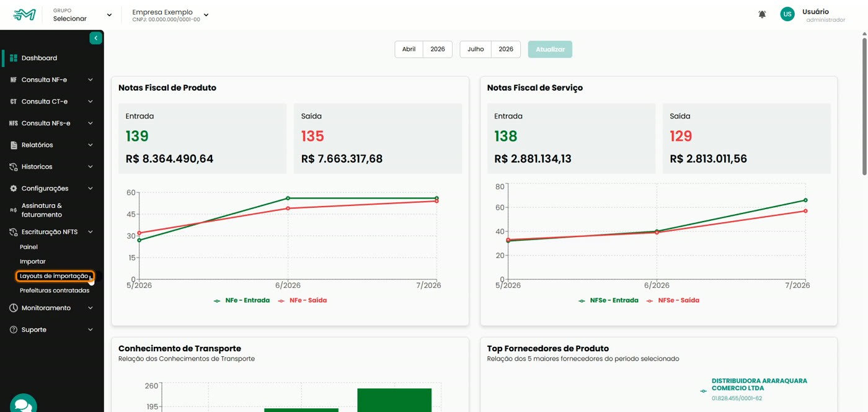Toggle the NFe - Saída legend series
Viewport: 868px width, 412px height.
303,300
